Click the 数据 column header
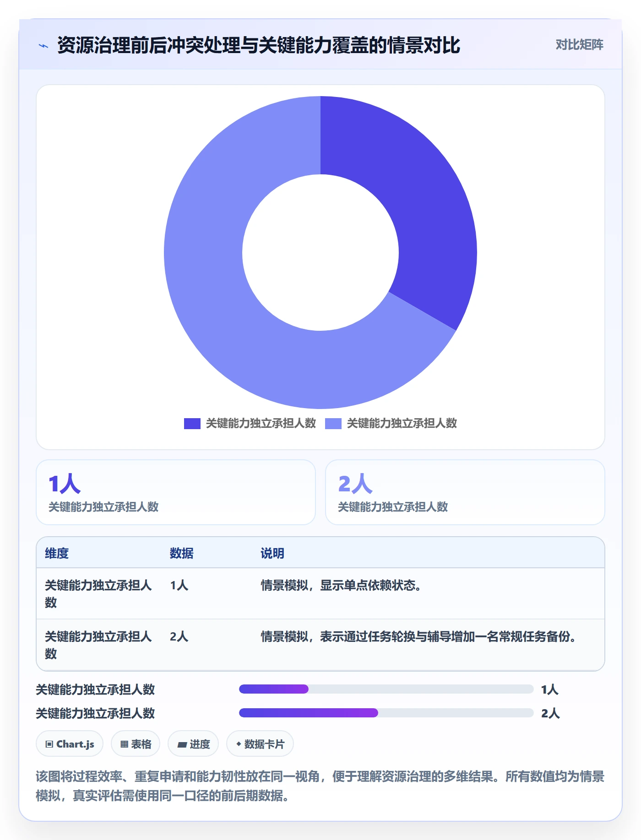This screenshot has width=641, height=840. pyautogui.click(x=182, y=553)
